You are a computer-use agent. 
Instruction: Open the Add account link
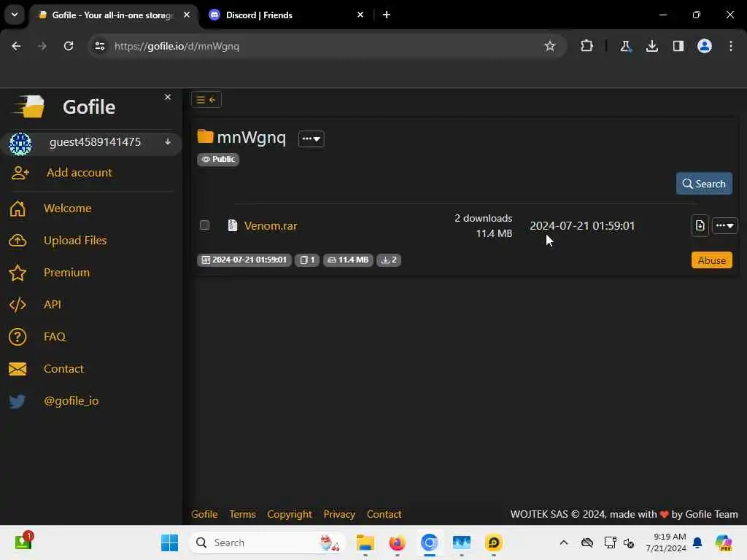tap(79, 172)
